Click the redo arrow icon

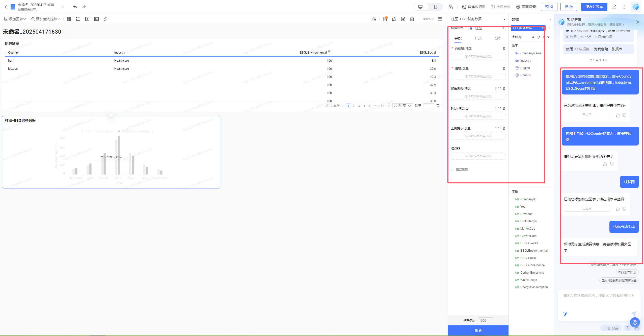coord(84,7)
